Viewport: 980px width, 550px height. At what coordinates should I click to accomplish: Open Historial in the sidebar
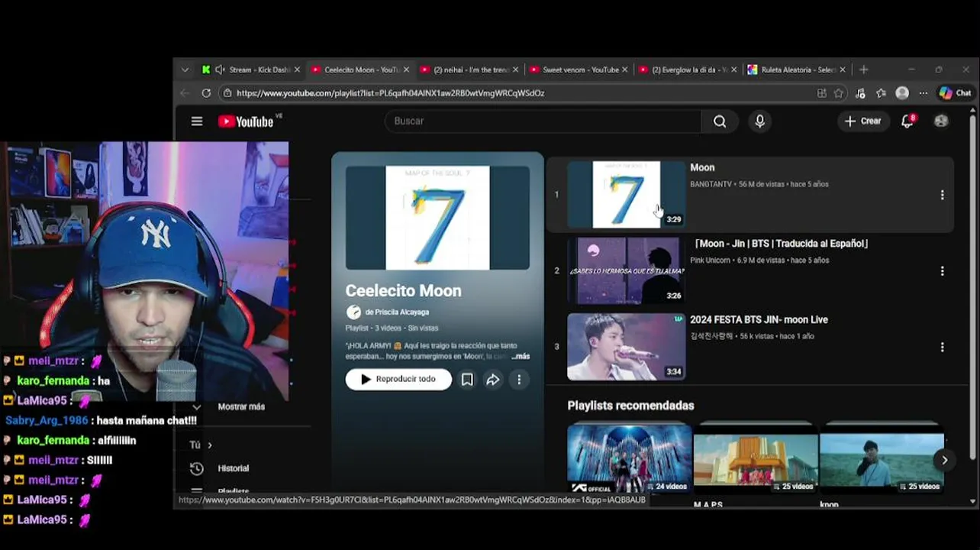click(x=233, y=468)
